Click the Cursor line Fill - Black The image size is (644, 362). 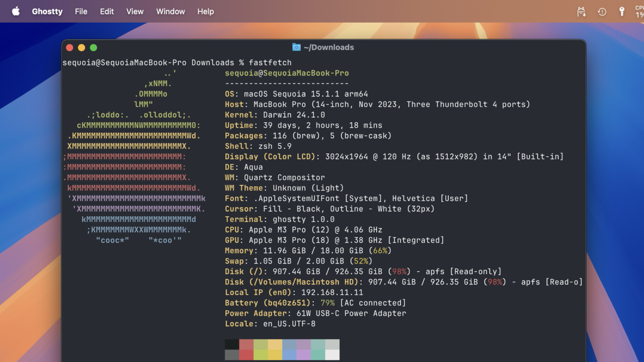click(x=330, y=209)
